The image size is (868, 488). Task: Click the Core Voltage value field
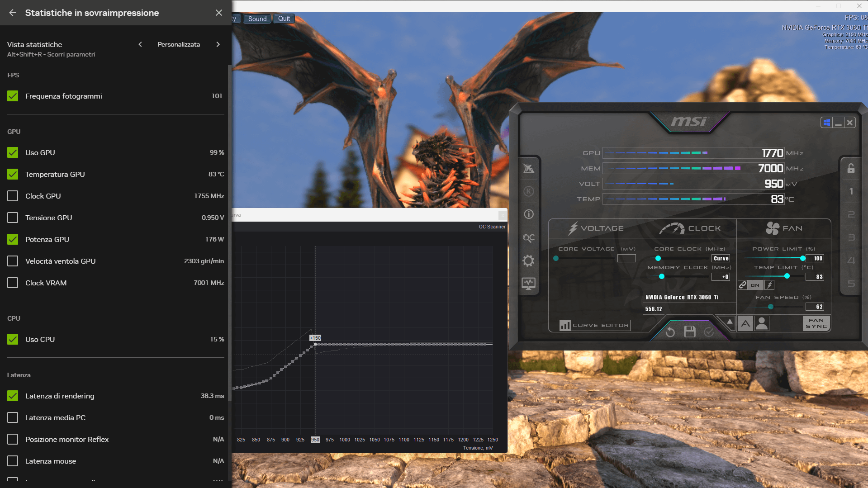point(626,258)
